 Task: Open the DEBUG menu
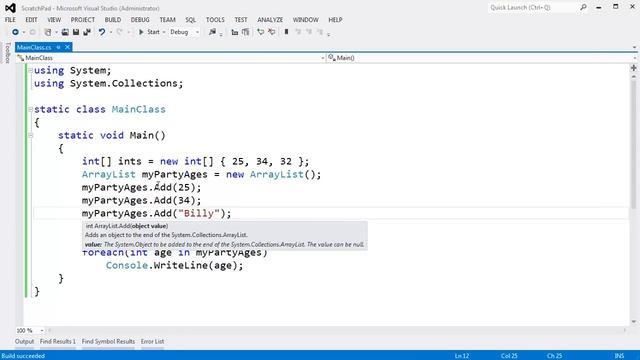click(x=140, y=20)
